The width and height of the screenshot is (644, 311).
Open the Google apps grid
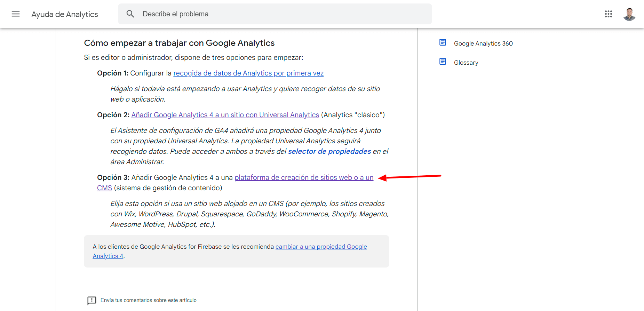coord(608,14)
